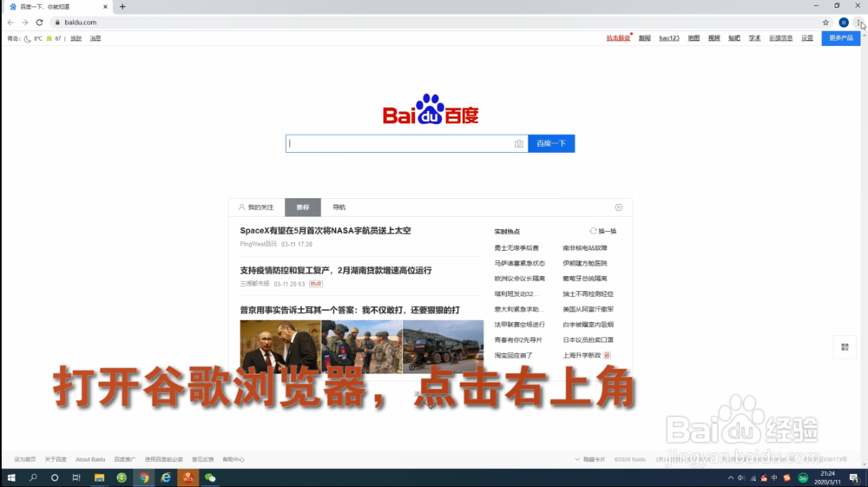Click the About Baidu footer link

point(90,459)
